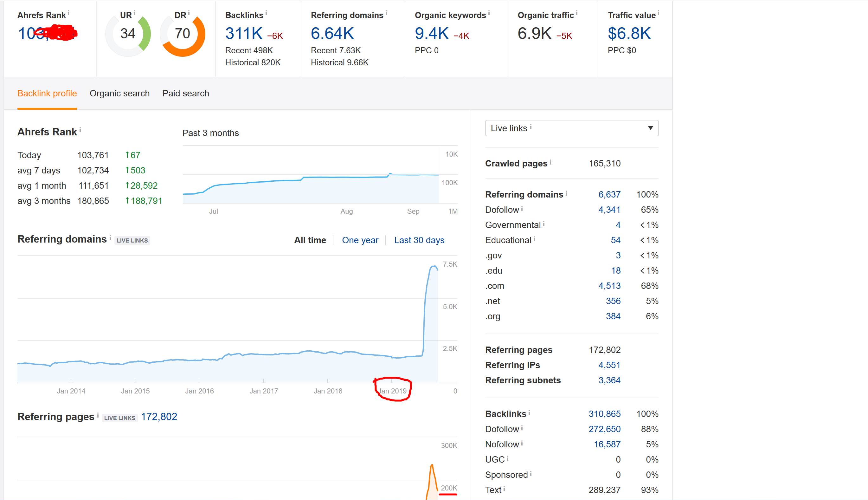This screenshot has height=500, width=868.
Task: Open the 311K backlinks total
Action: pos(244,34)
